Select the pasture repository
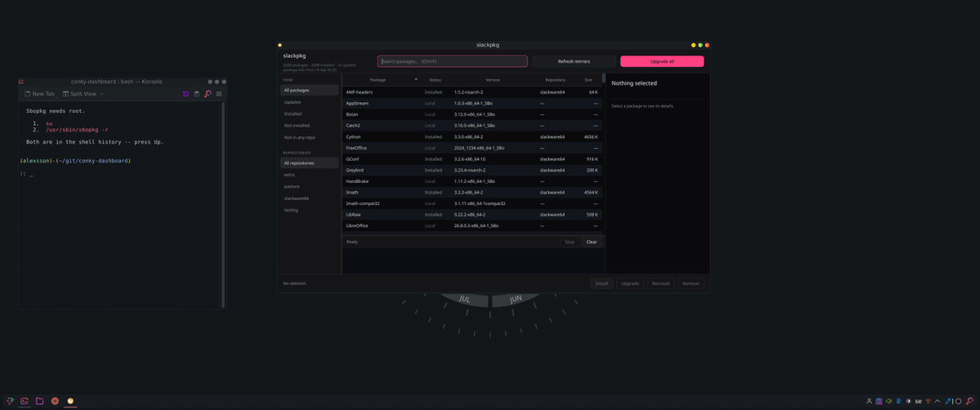980x410 pixels. click(x=310, y=186)
